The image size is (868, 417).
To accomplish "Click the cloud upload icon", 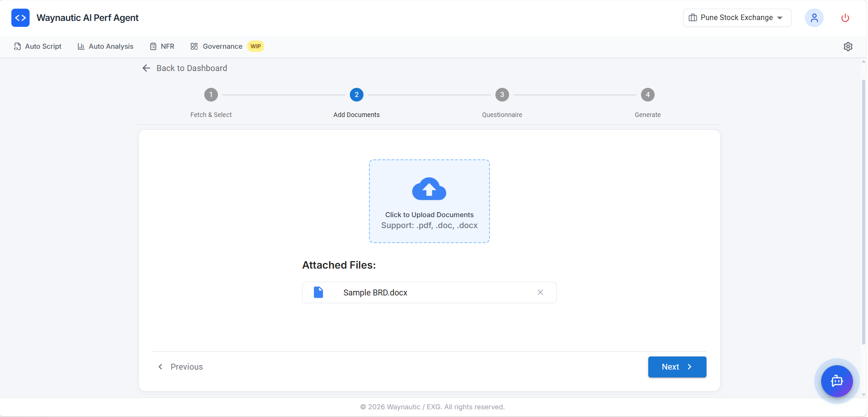I will (x=429, y=188).
